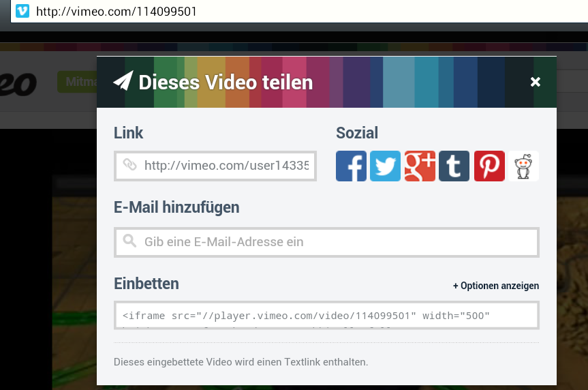Click the 'E-Mail hinzufügen' label
This screenshot has width=588, height=390.
coord(176,207)
